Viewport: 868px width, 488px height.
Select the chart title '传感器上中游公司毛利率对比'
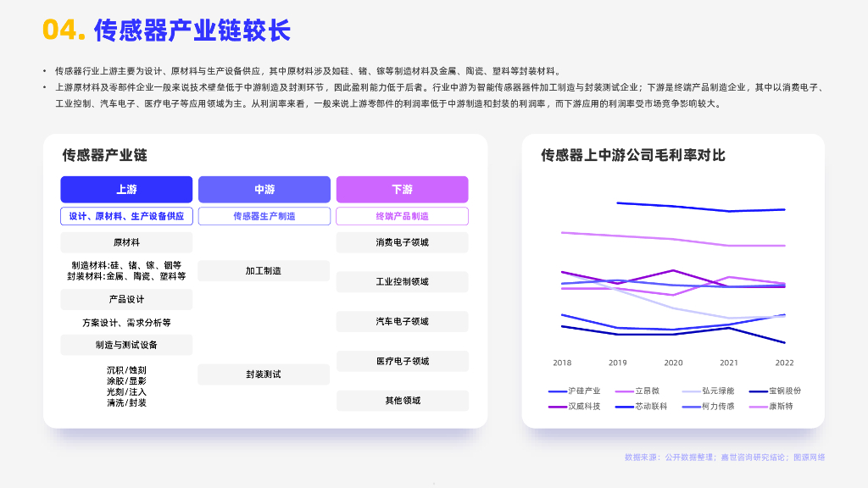(632, 155)
